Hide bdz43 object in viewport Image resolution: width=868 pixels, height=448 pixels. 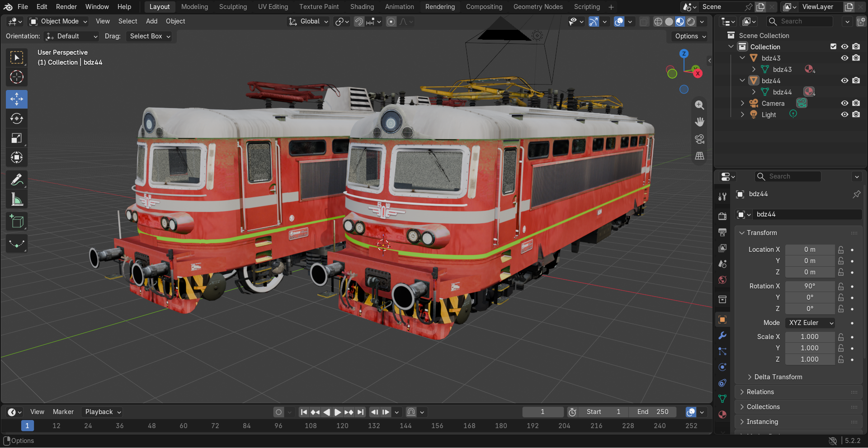[x=844, y=58]
